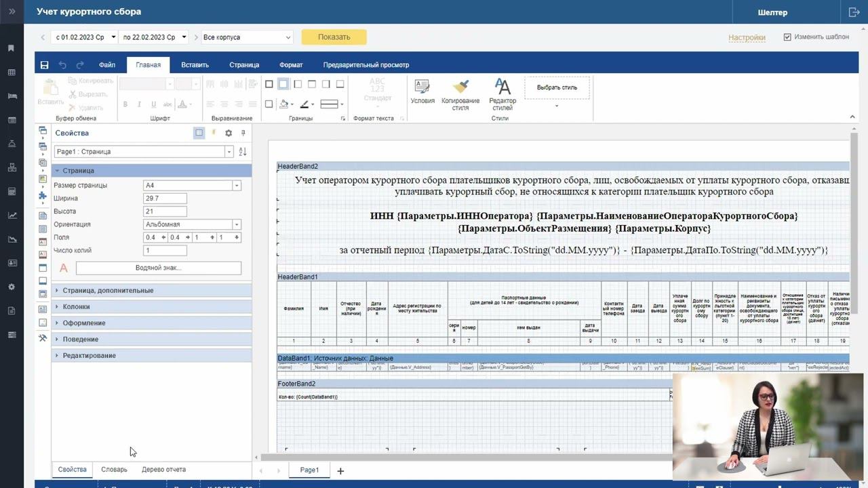Toggle the no-borders button highlighted in Границы
The width and height of the screenshot is (868, 488).
[x=283, y=84]
